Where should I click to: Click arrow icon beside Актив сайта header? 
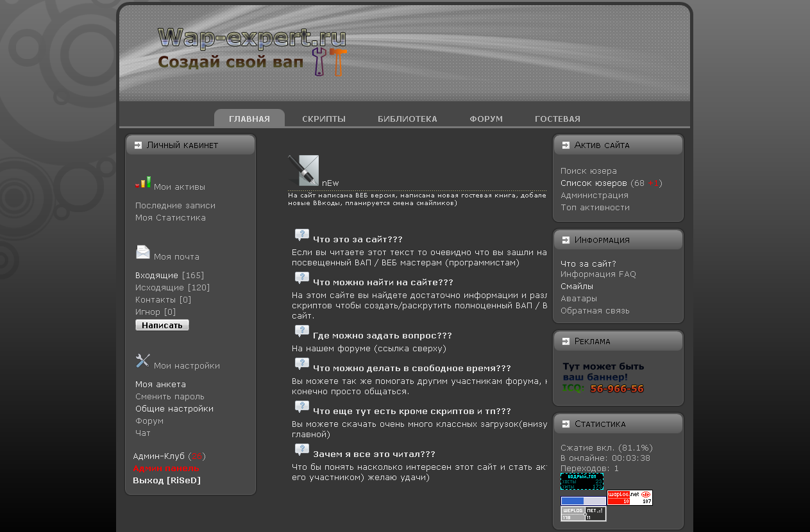[566, 145]
